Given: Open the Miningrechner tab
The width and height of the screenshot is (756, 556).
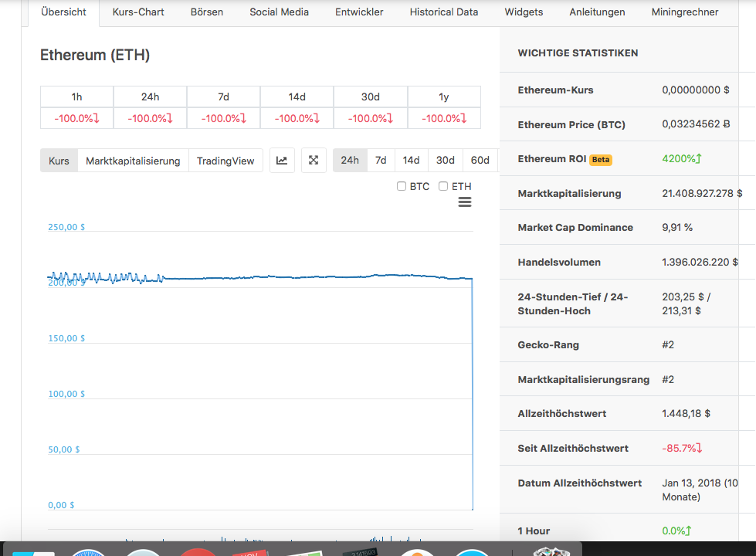Looking at the screenshot, I should coord(684,12).
